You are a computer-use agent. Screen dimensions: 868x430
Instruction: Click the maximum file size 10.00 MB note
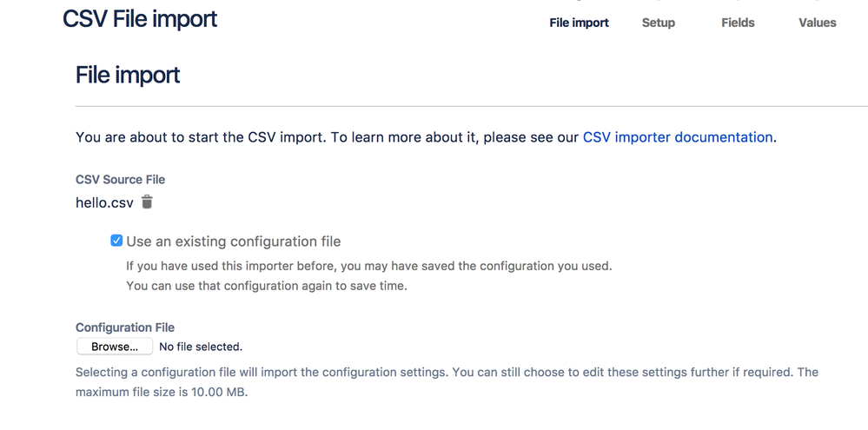(162, 393)
